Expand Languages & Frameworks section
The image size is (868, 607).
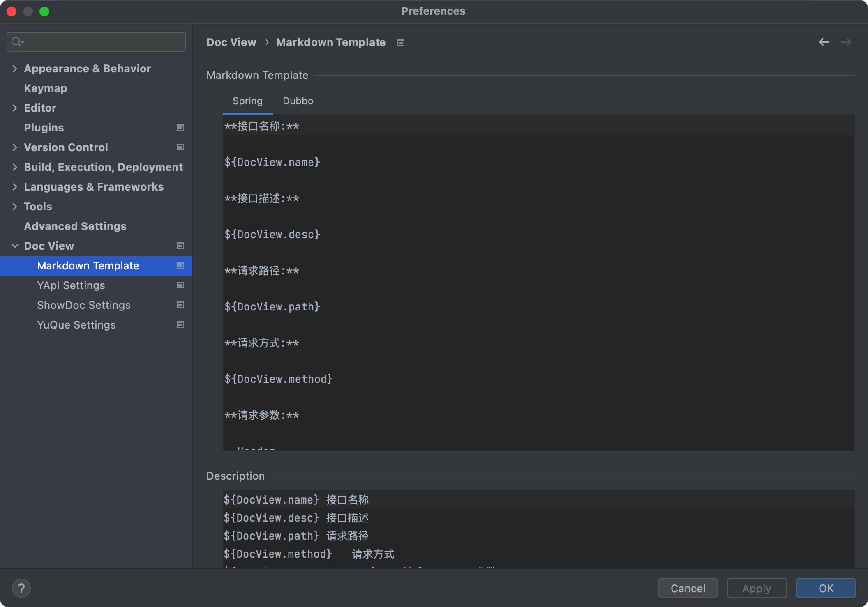click(15, 186)
